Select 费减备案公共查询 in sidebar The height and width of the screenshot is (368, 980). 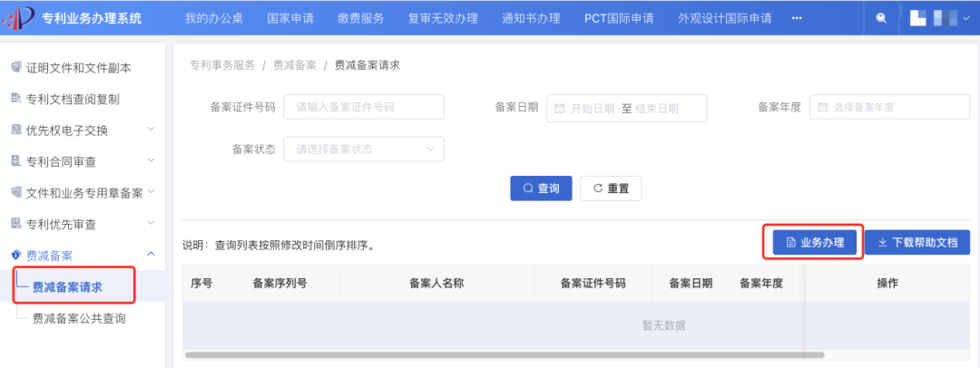tap(79, 318)
